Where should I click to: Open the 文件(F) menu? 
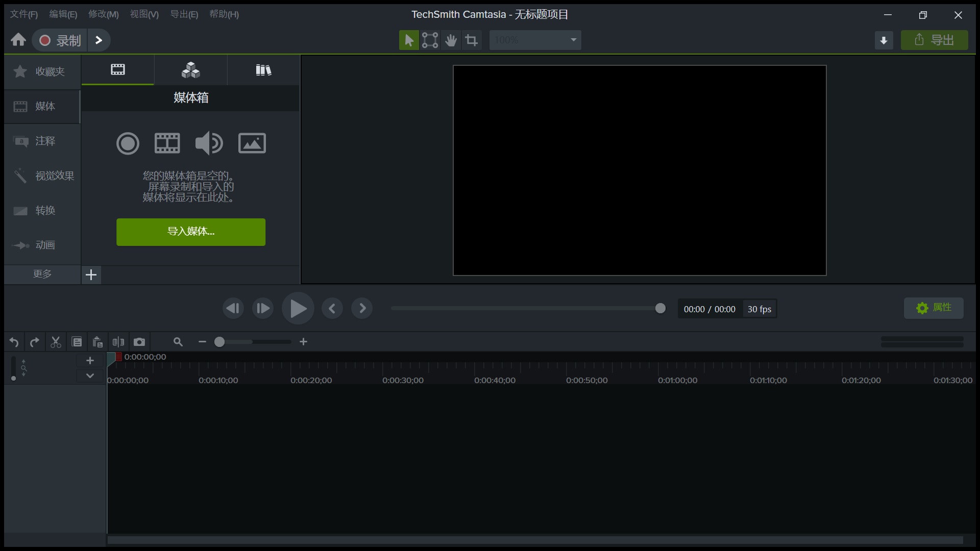pyautogui.click(x=24, y=14)
